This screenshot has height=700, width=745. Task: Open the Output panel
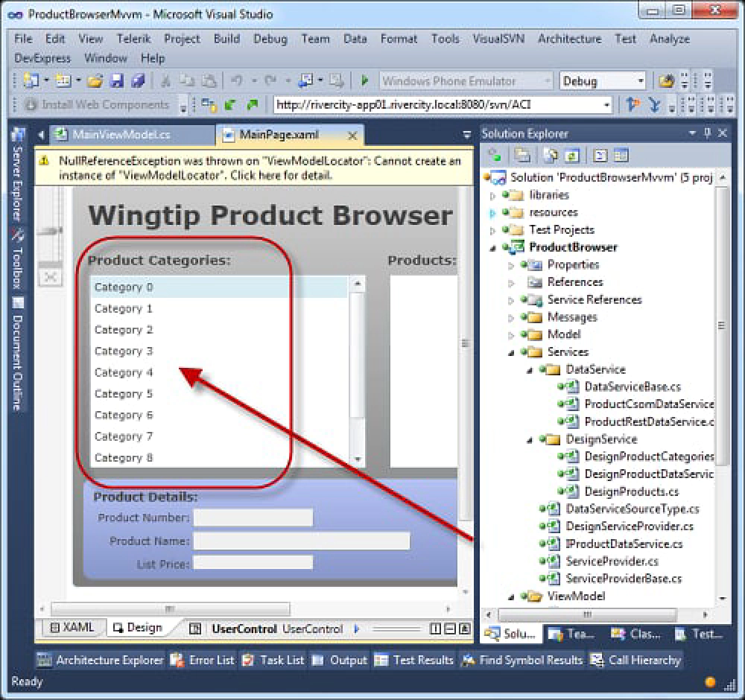click(340, 660)
